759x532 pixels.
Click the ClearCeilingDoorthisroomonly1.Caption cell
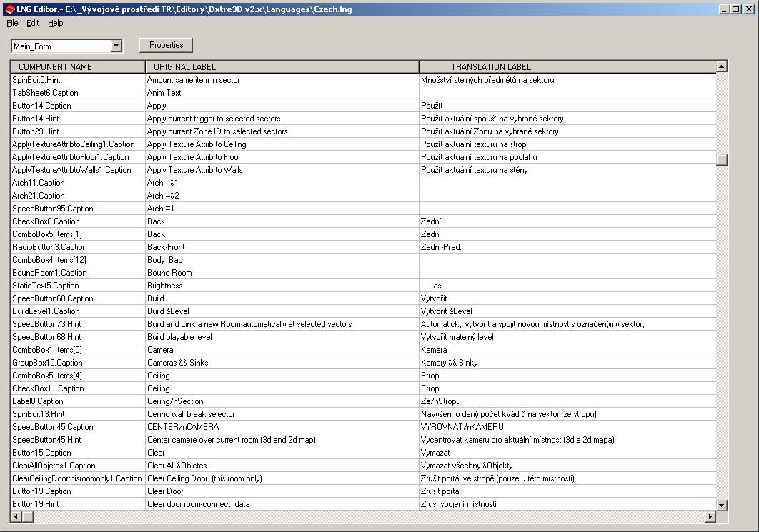(x=77, y=478)
